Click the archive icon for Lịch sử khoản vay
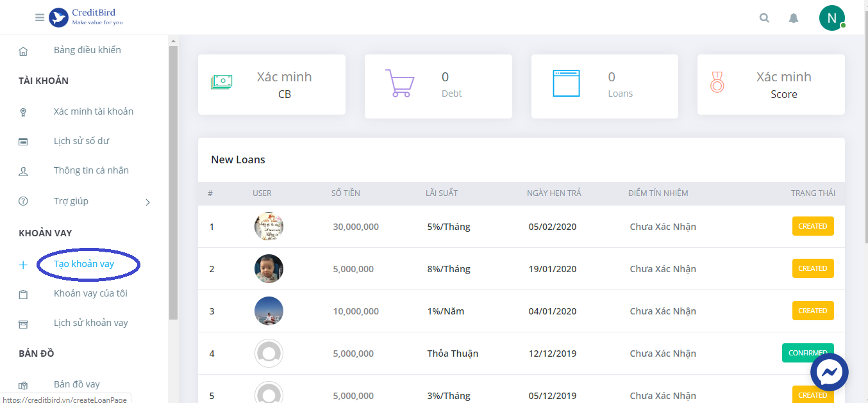 pyautogui.click(x=24, y=324)
